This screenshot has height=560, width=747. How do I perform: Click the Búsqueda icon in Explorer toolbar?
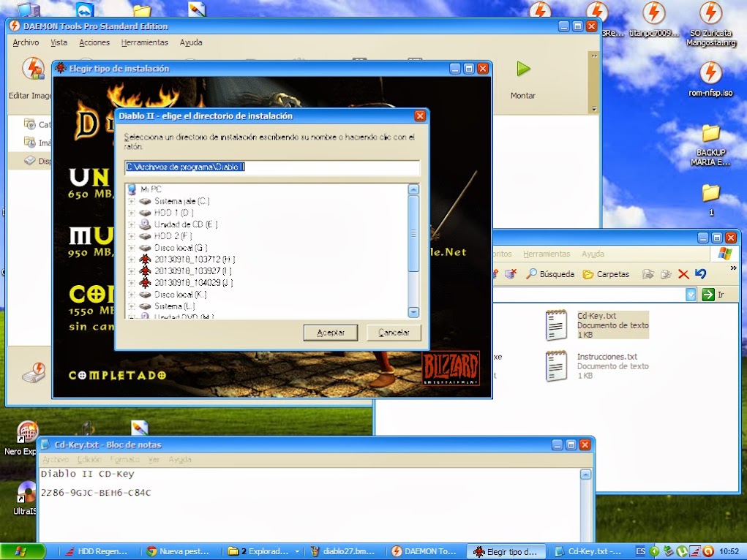[532, 274]
